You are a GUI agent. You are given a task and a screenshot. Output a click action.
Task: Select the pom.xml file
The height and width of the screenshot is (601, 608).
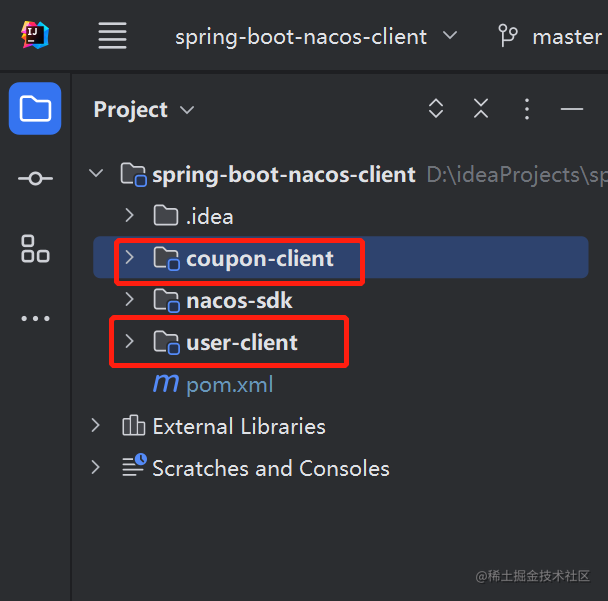click(230, 385)
